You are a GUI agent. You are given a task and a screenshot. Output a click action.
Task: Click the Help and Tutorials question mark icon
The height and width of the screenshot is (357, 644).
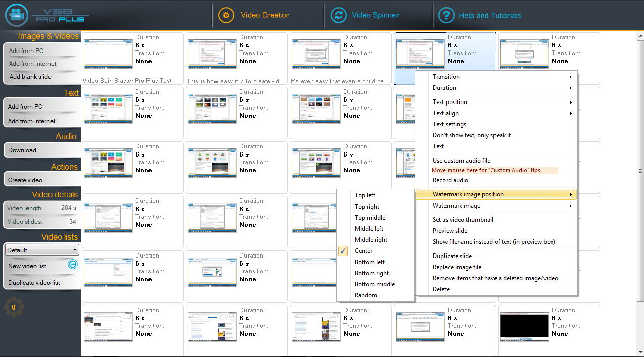pyautogui.click(x=446, y=15)
